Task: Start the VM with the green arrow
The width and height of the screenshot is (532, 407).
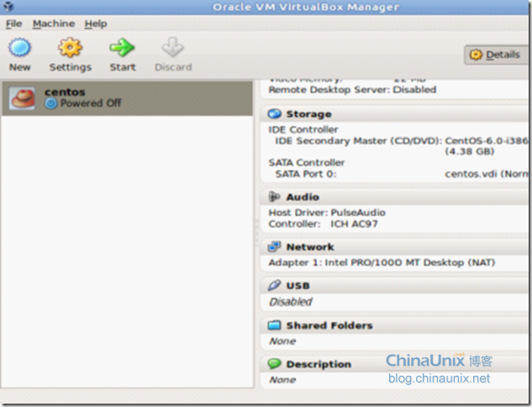Action: 122,48
